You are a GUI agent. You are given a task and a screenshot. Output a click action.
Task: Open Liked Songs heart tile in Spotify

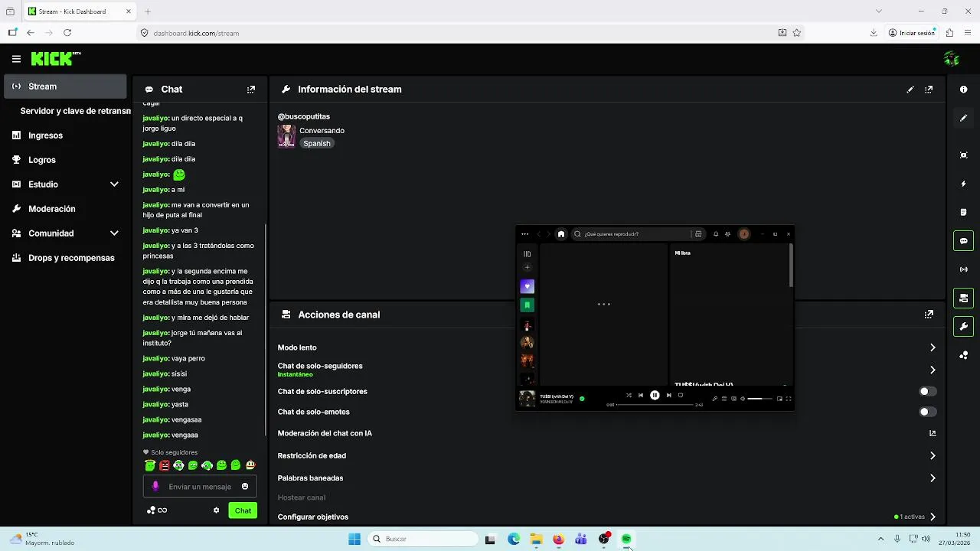pos(527,286)
